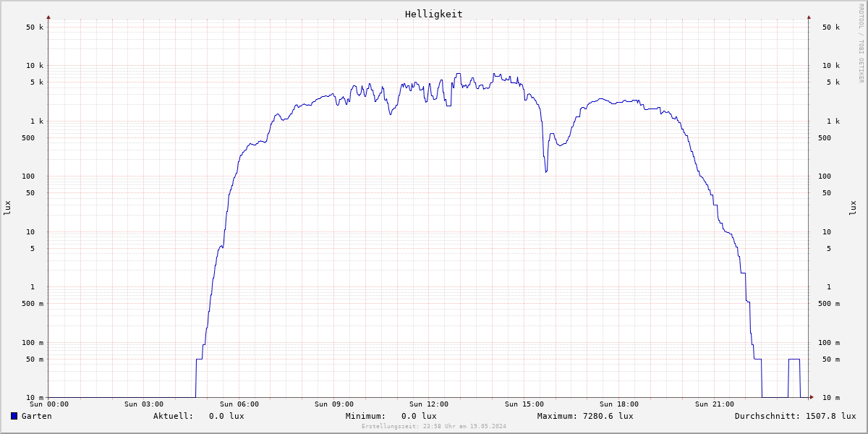Select the "Garten" legend label
Viewport: 868px width, 434px height.
tap(37, 416)
